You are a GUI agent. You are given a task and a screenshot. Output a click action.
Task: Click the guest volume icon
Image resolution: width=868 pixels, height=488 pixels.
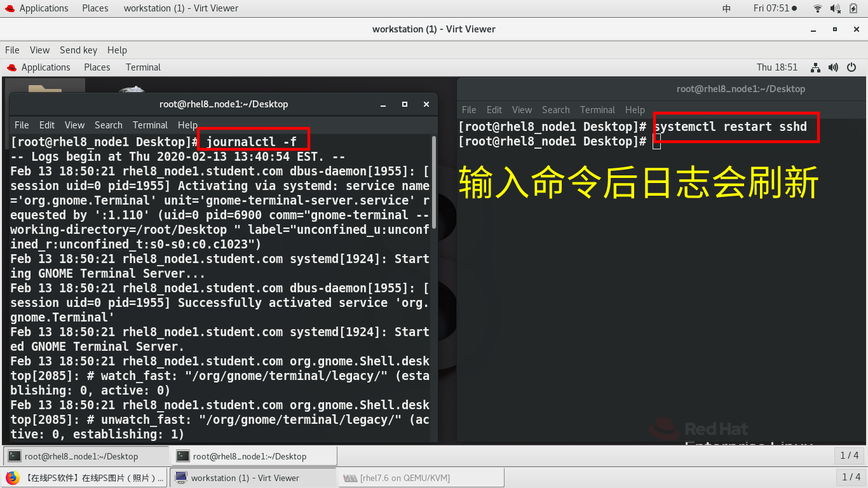click(834, 67)
